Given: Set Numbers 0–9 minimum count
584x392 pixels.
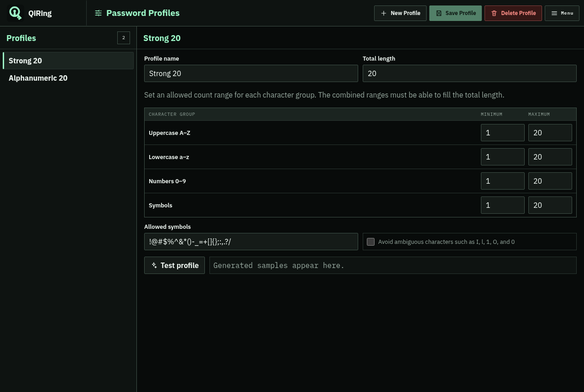Looking at the screenshot, I should (503, 181).
